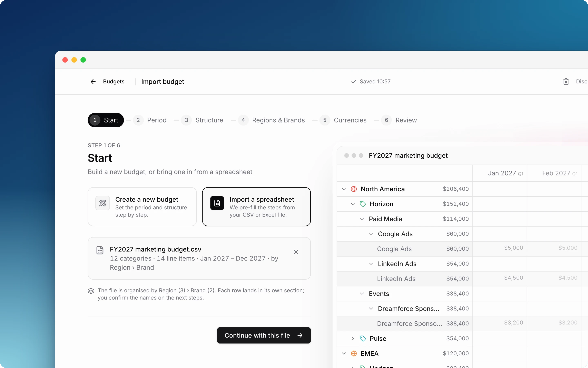Screen dimensions: 588x368
Task: Click the CSV file icon beside FY2027 marketing budget.csv
Action: (100, 250)
